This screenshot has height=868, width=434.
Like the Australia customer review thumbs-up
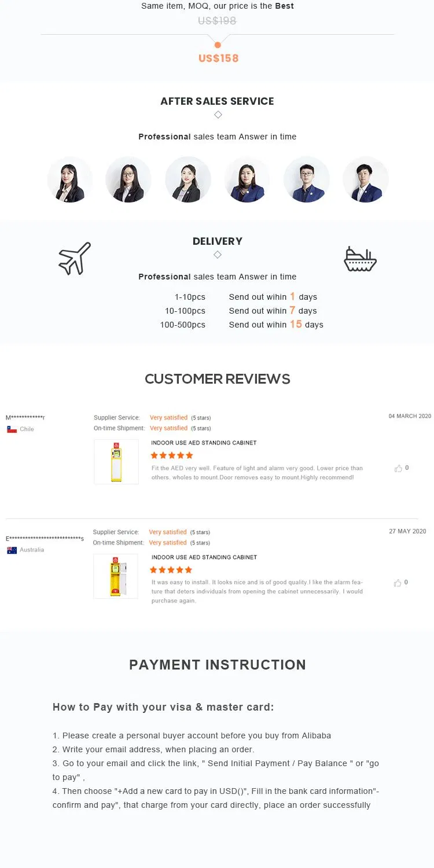coord(398,583)
